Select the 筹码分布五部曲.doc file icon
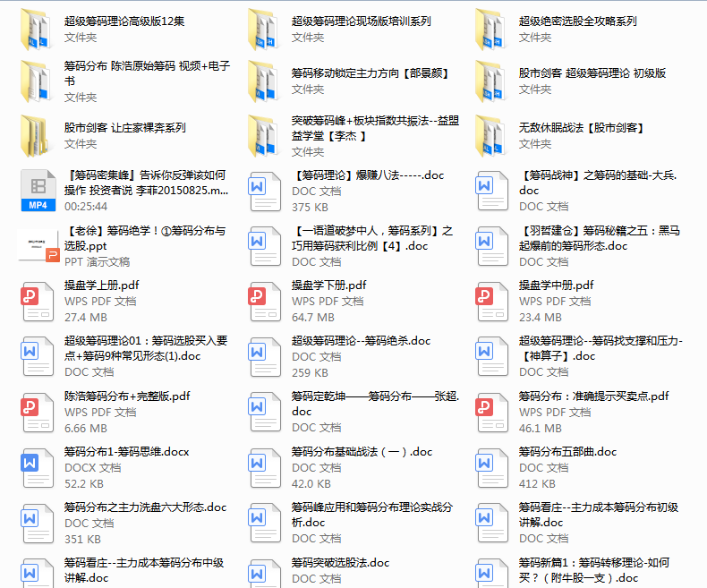This screenshot has height=588, width=707. [491, 467]
